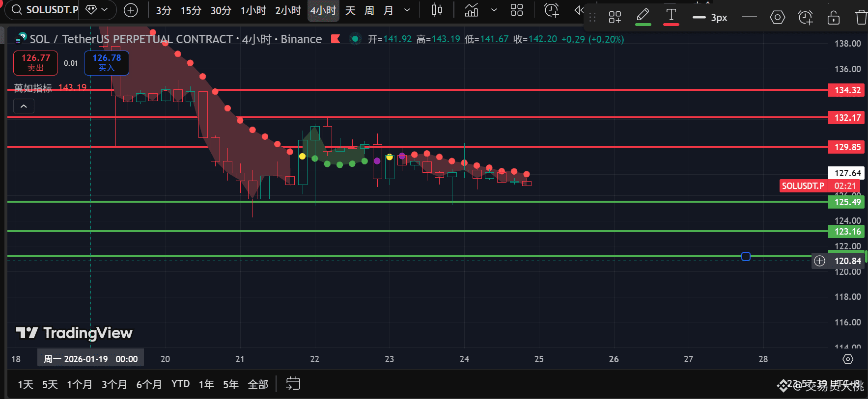Click the SOLUSDT.P last price tag
Image resolution: width=868 pixels, height=399 pixels.
tap(804, 186)
